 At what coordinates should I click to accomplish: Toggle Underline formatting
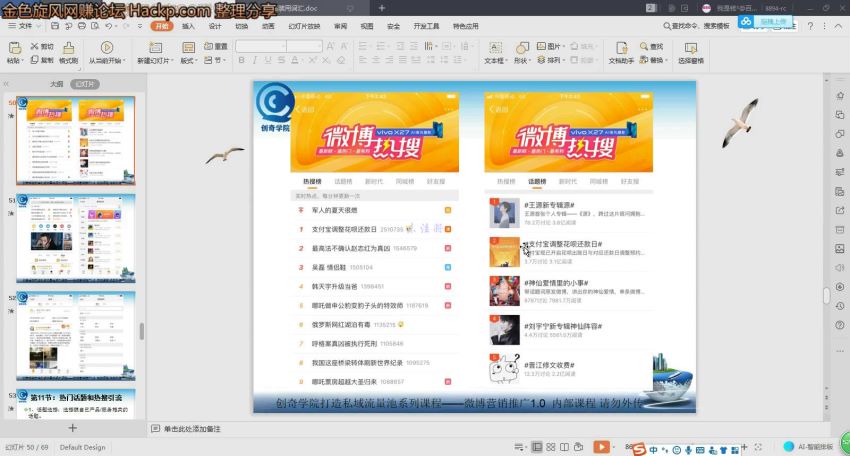(x=268, y=60)
